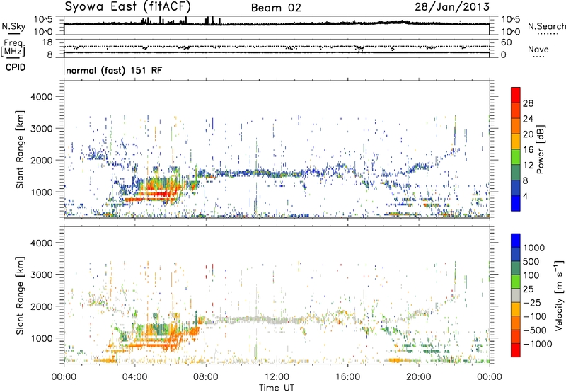Click the '28' value on Power colorbar
The width and height of the screenshot is (566, 392).
tap(528, 103)
